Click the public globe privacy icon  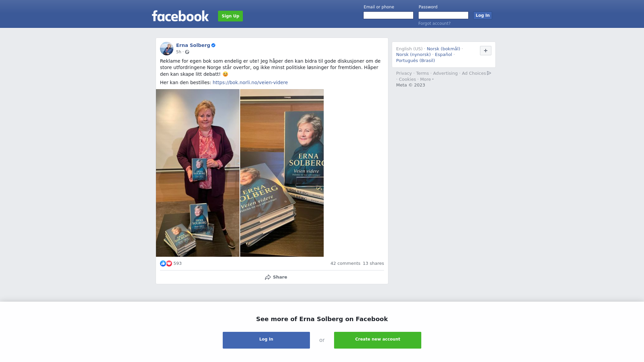pos(187,52)
